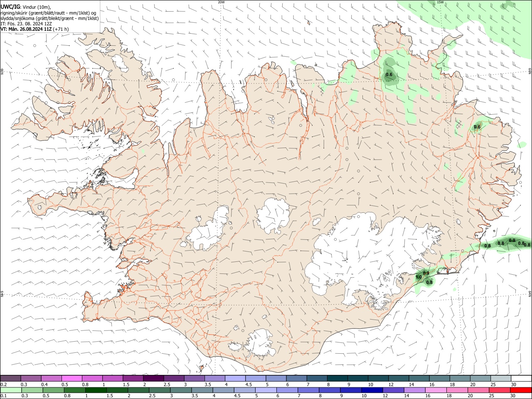
Task: Click the light pink swatch at 16 in the lower scale
Action: [436, 390]
